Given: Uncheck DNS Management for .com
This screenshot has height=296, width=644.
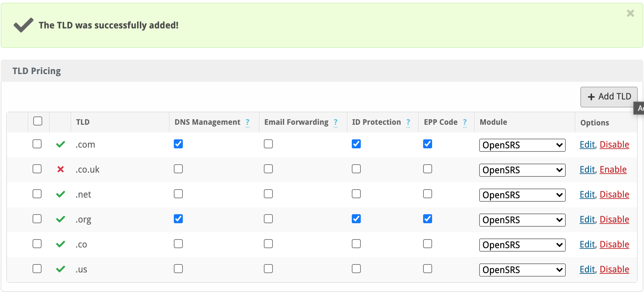Looking at the screenshot, I should coord(178,144).
